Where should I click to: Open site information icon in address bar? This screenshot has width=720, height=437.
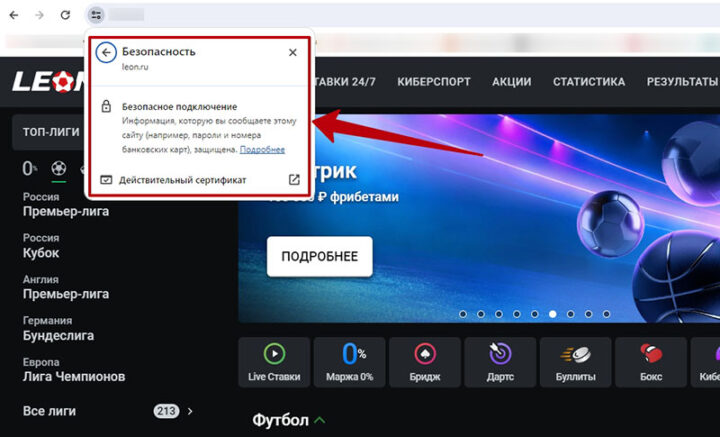[95, 15]
